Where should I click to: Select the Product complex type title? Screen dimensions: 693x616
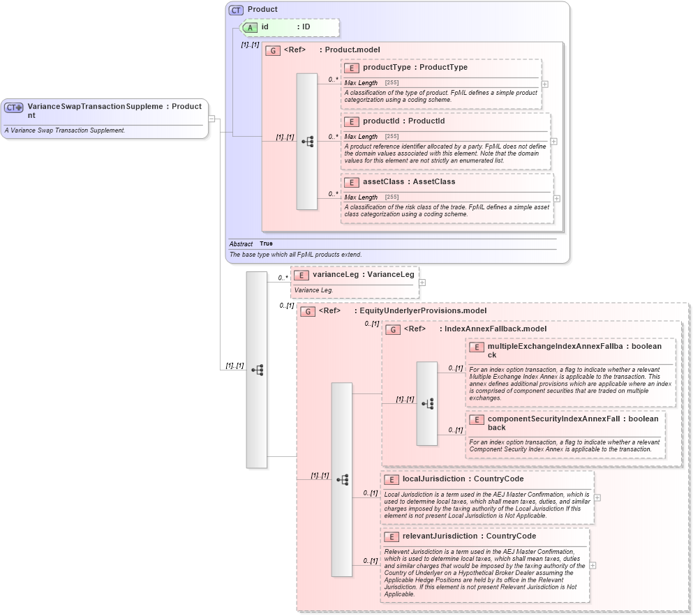pyautogui.click(x=262, y=9)
